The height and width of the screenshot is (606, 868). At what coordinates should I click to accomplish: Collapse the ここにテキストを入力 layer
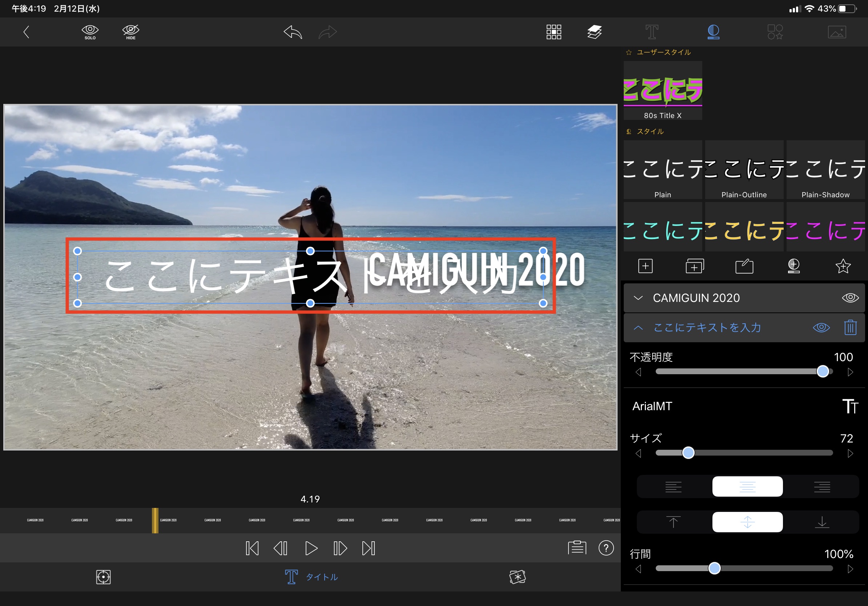[x=638, y=328]
